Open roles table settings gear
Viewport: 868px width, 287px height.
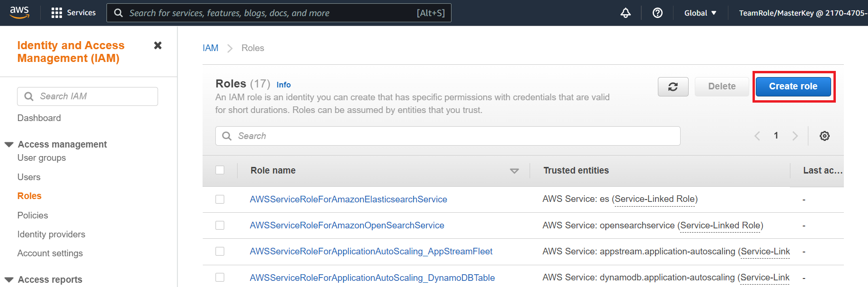click(x=824, y=136)
